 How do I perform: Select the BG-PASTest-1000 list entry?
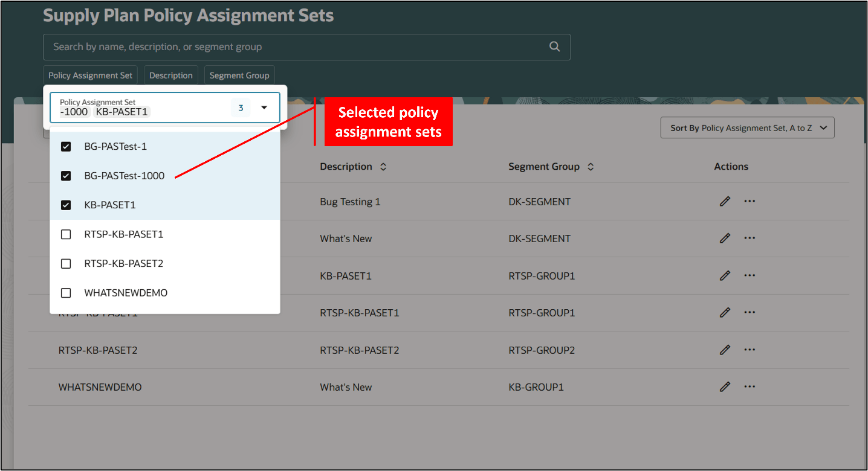[x=126, y=176]
